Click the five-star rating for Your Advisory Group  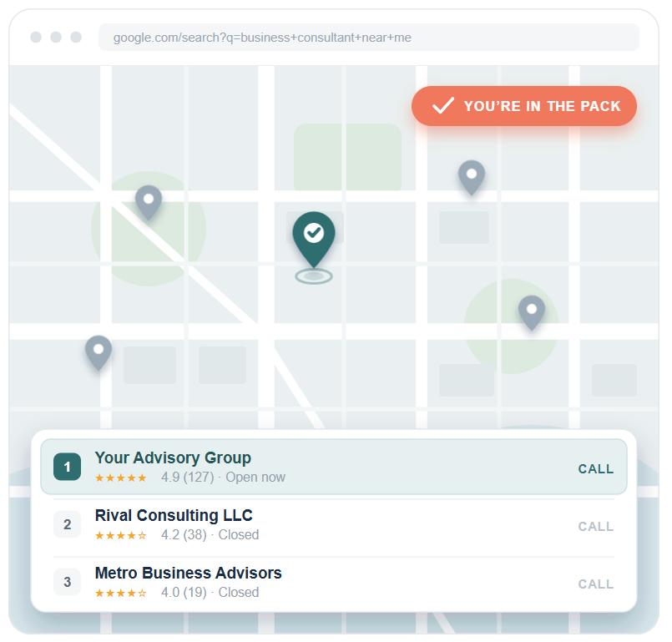[x=121, y=478]
